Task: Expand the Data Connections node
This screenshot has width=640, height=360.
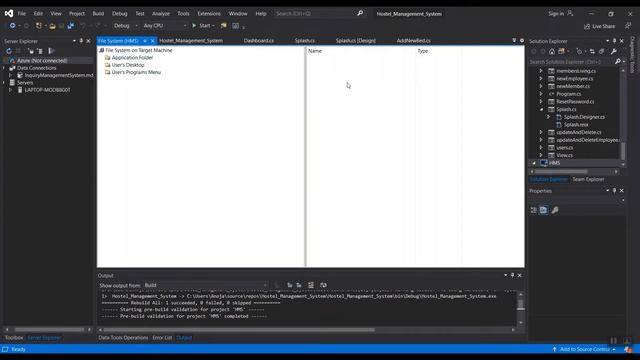Action: [4, 68]
